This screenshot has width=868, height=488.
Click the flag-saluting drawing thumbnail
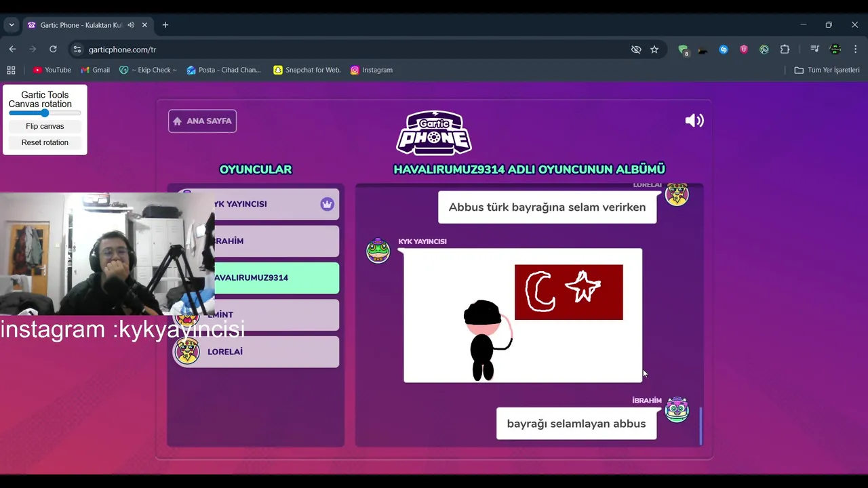point(523,316)
